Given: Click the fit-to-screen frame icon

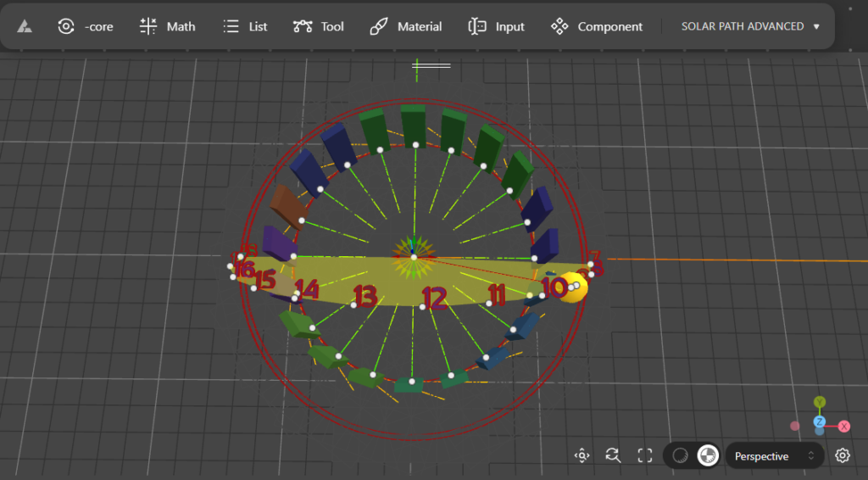Looking at the screenshot, I should pos(644,455).
